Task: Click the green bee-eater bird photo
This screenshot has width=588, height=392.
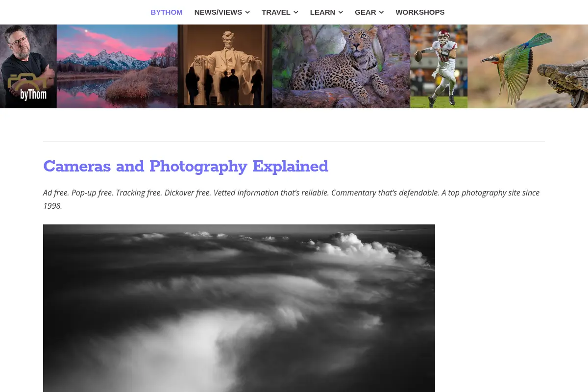Action: click(528, 66)
